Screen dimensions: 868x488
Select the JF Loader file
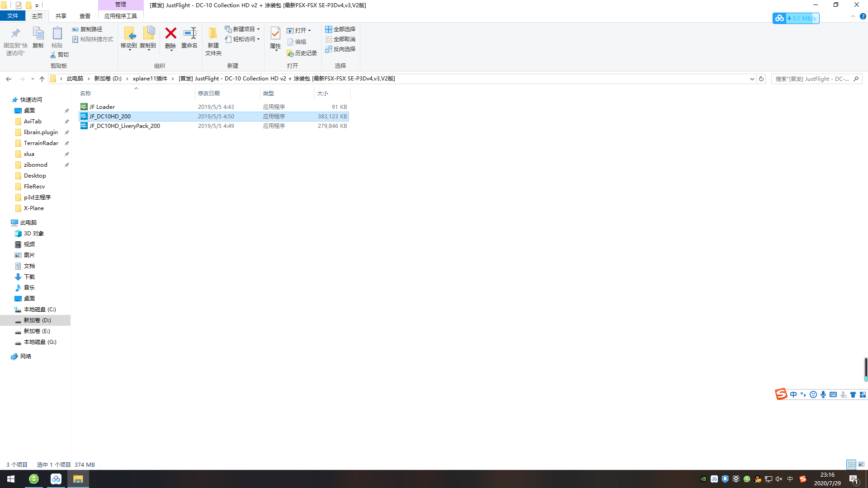point(213,107)
